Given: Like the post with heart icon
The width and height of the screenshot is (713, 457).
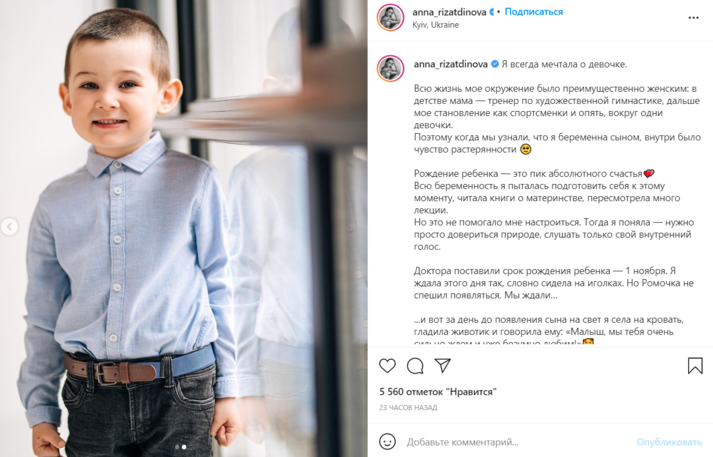Looking at the screenshot, I should [387, 366].
